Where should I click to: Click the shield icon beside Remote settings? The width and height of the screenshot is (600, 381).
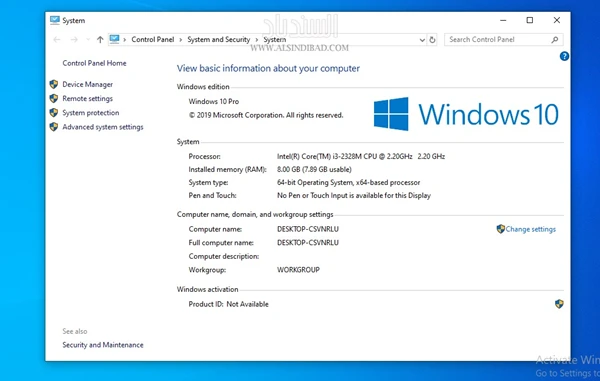tap(54, 98)
